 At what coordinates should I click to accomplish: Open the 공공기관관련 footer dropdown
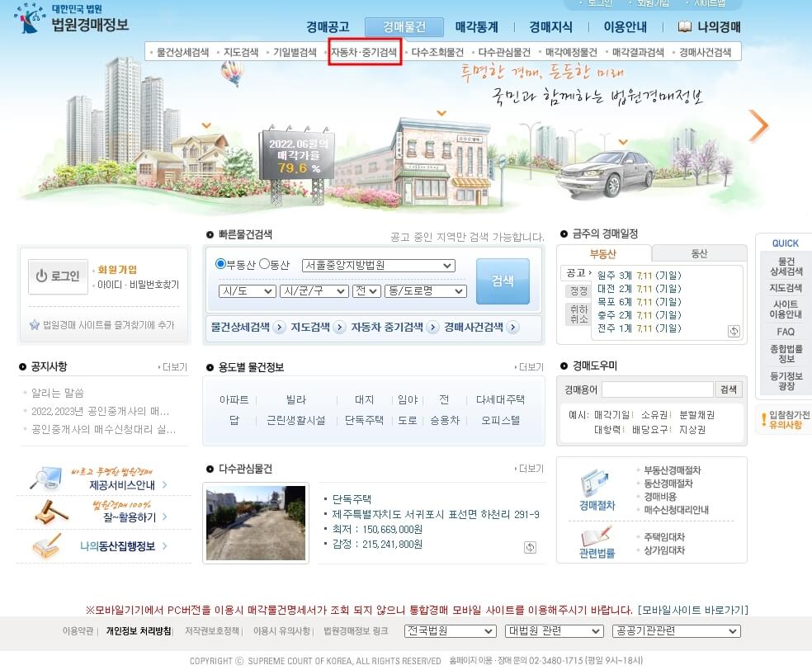point(677,630)
